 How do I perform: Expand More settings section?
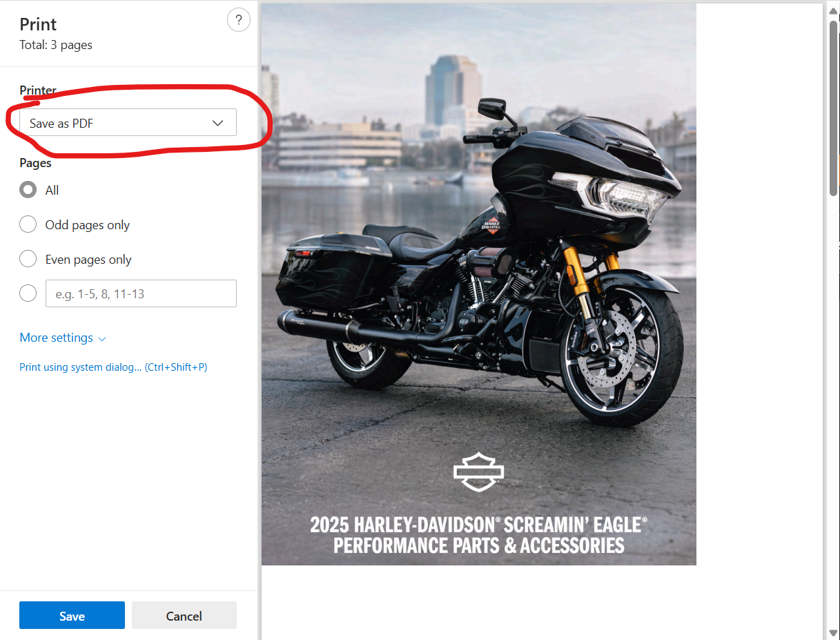click(57, 338)
